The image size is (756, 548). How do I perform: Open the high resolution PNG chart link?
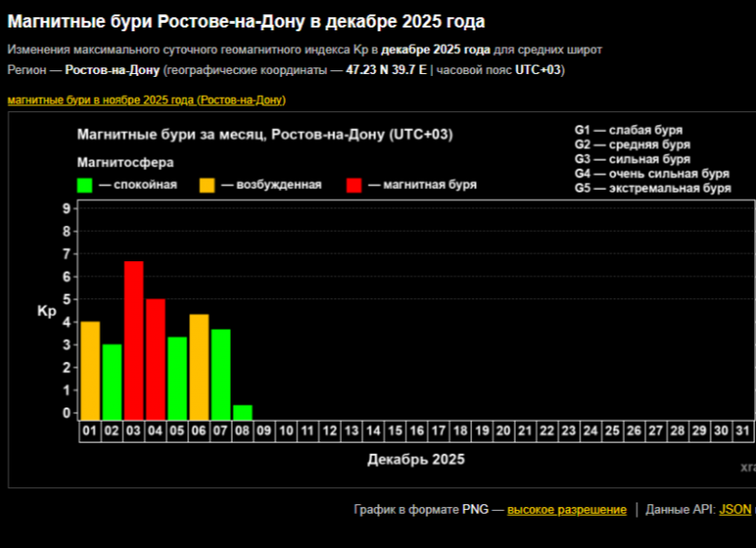[566, 510]
